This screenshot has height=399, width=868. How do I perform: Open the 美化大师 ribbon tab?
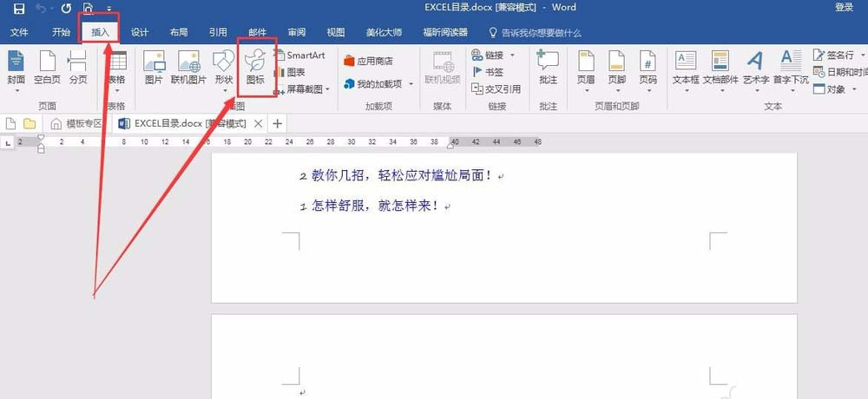point(384,33)
